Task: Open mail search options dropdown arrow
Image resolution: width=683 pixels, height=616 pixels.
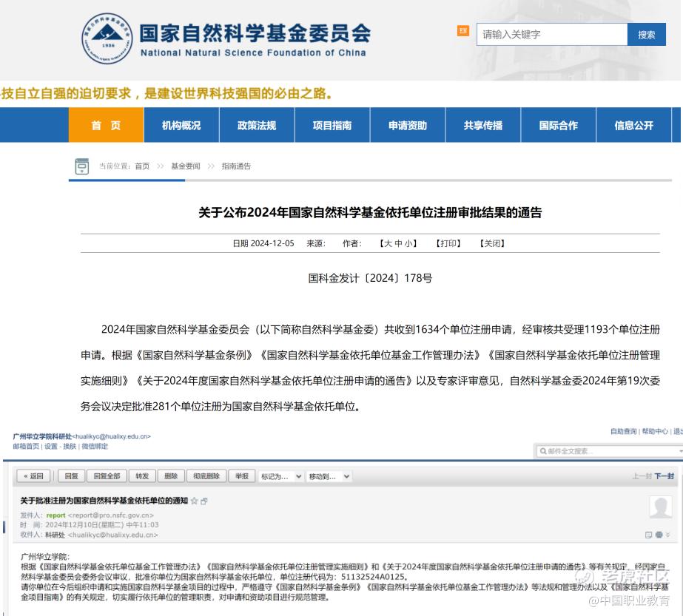Action: tap(680, 451)
